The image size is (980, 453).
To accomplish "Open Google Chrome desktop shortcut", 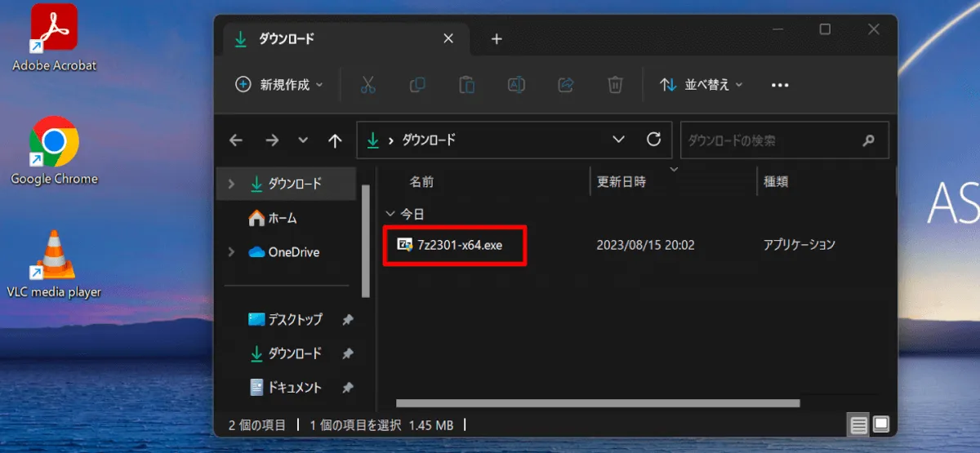I will (54, 151).
